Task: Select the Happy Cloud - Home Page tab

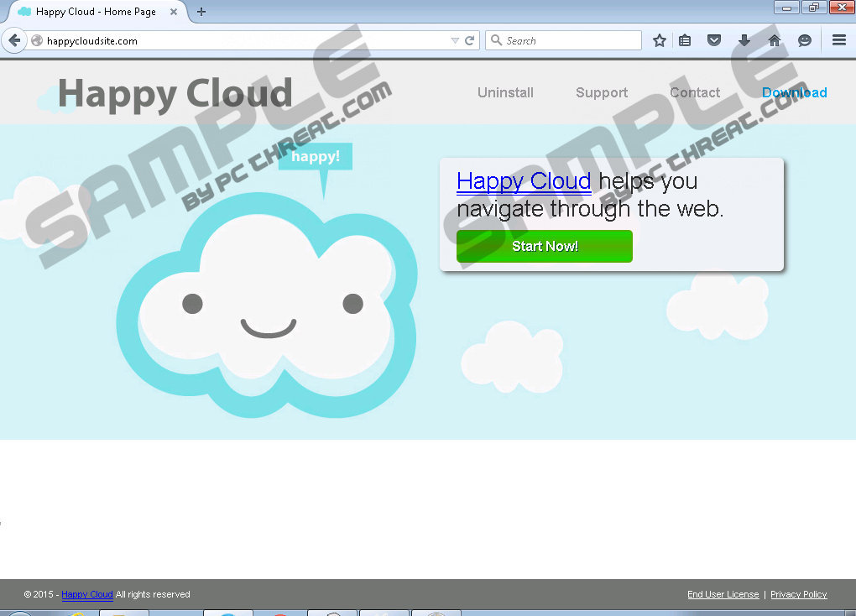Action: coord(94,12)
